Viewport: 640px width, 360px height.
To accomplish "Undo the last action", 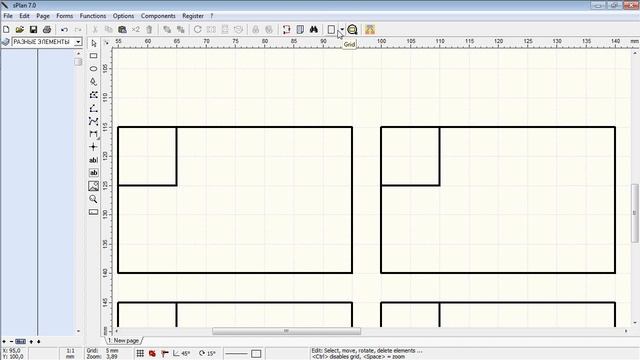I will point(64,29).
